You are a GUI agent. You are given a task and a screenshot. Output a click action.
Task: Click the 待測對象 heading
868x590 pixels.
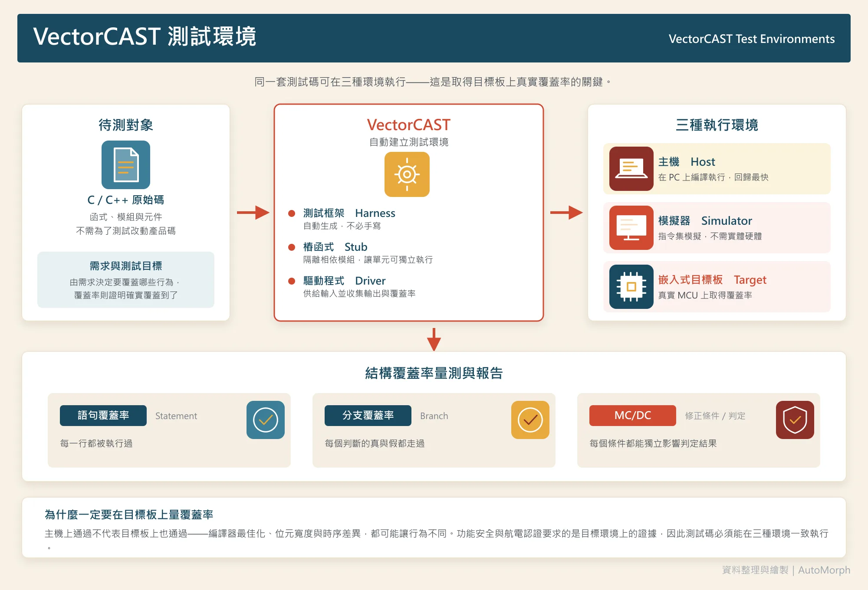[x=126, y=125]
